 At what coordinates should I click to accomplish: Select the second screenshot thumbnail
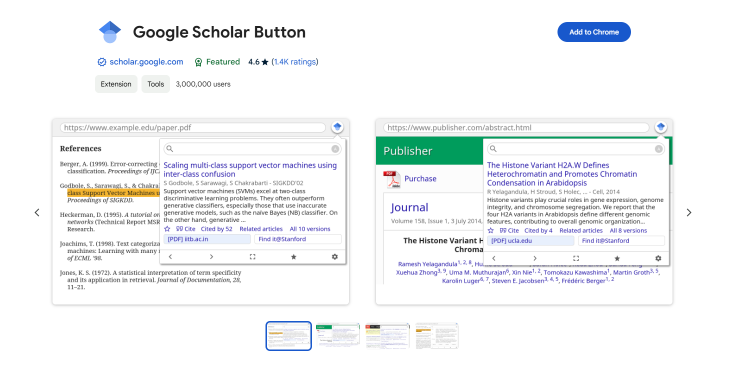tap(338, 336)
